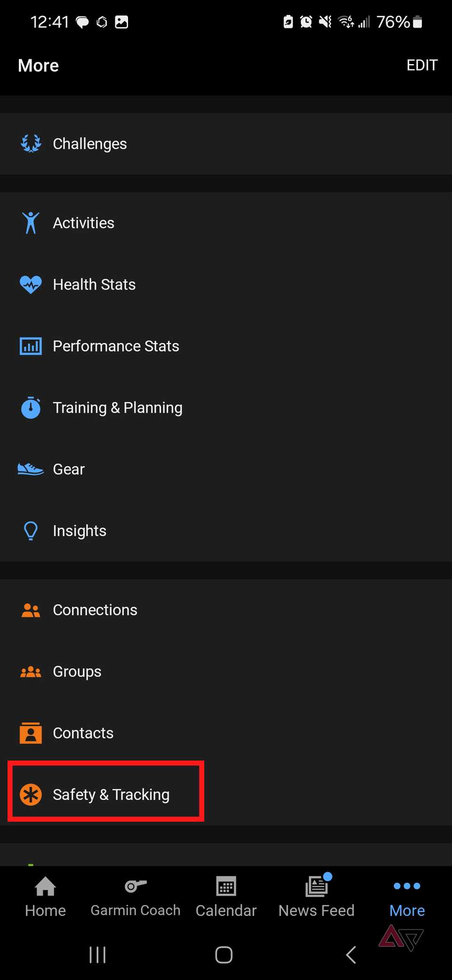452x980 pixels.
Task: Tap the Contacts address book icon
Action: pos(31,733)
